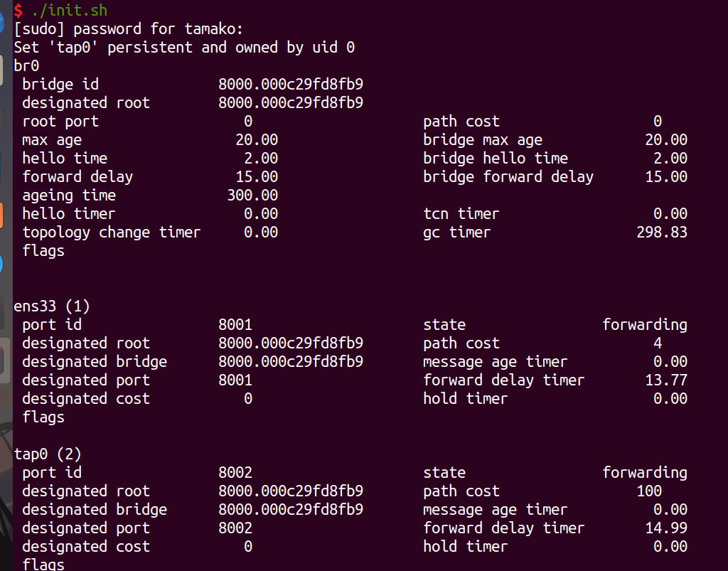Click the ageing time value 300.00
Image resolution: width=728 pixels, height=571 pixels.
point(252,195)
